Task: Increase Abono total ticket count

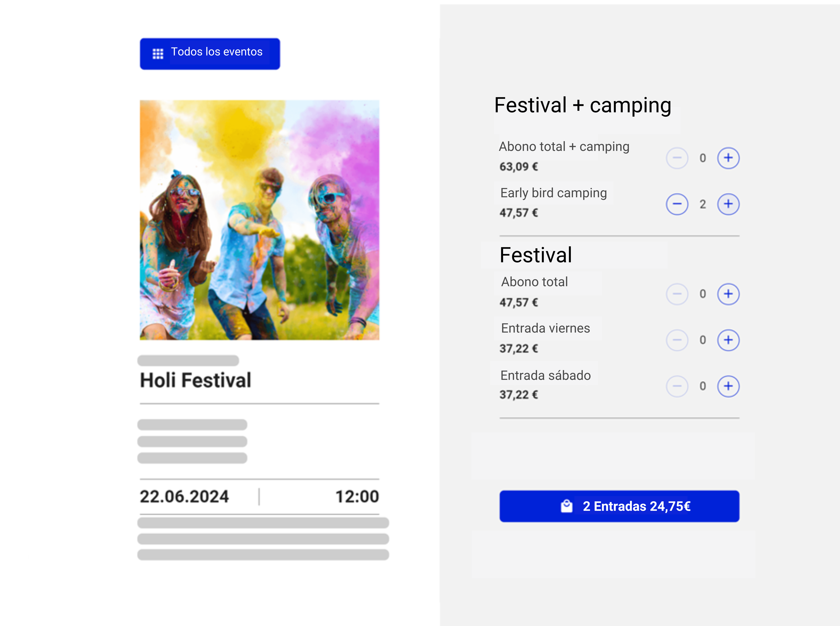Action: (x=728, y=294)
